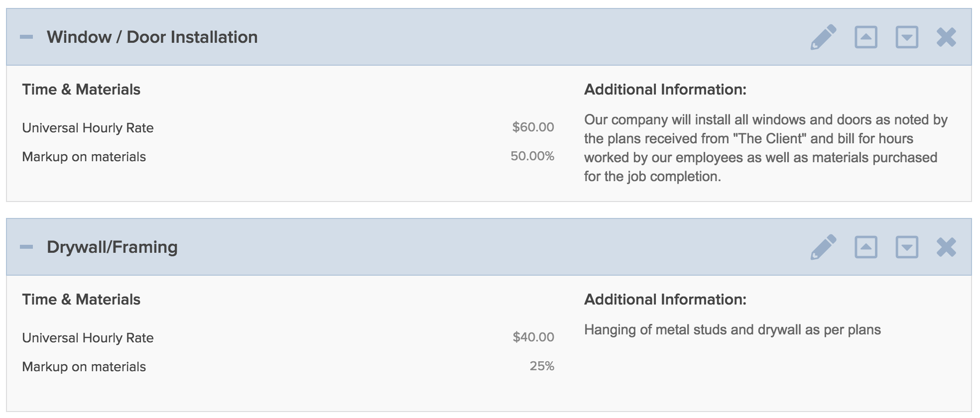Select the Window / Door Installation header title
The height and width of the screenshot is (418, 980).
point(152,37)
